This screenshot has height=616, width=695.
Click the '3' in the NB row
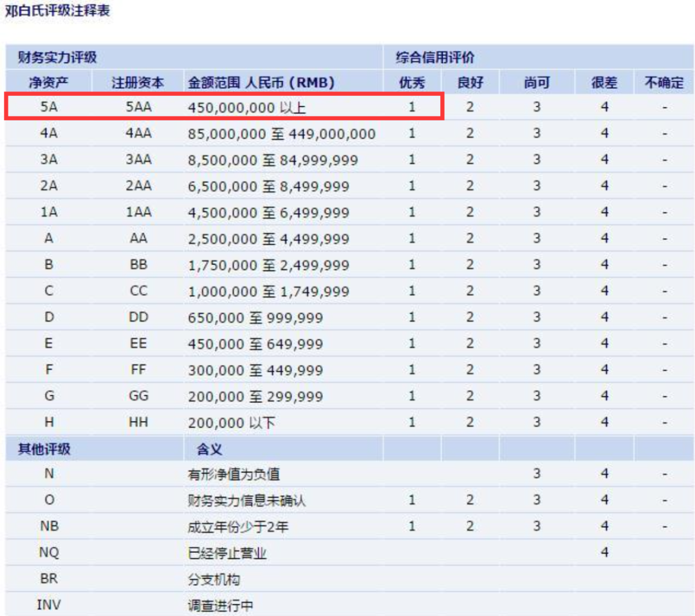tap(537, 526)
